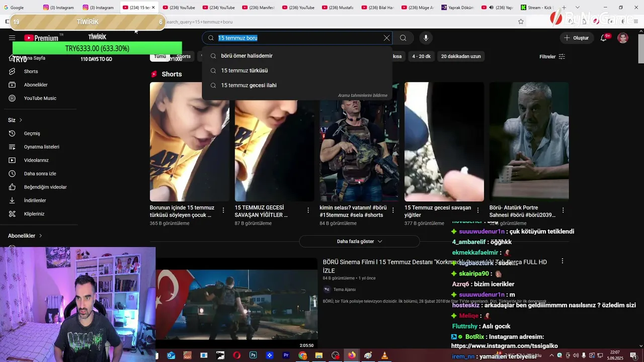Expand the Siz section
Screen dimensions: 644x362
click(15, 120)
